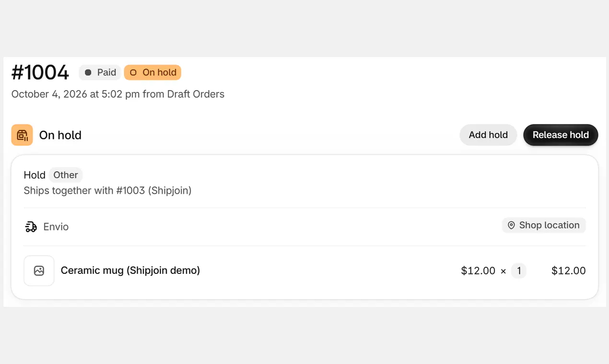The image size is (609, 364).
Task: Click the quantity 1 badge
Action: point(518,271)
